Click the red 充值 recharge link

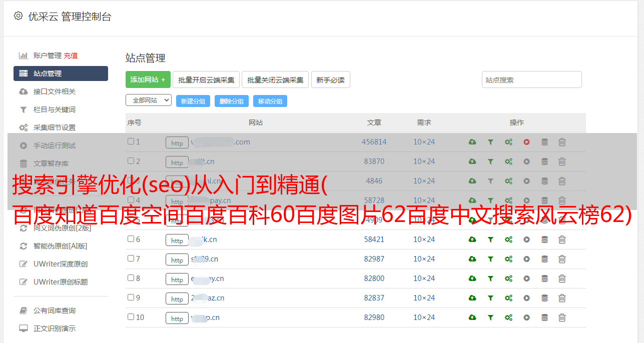pyautogui.click(x=71, y=55)
